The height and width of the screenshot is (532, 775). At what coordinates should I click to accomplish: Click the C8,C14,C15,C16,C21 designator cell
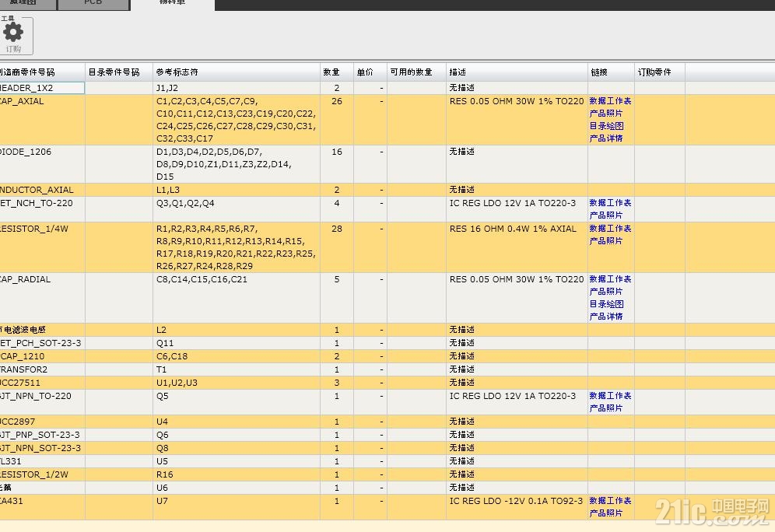237,298
